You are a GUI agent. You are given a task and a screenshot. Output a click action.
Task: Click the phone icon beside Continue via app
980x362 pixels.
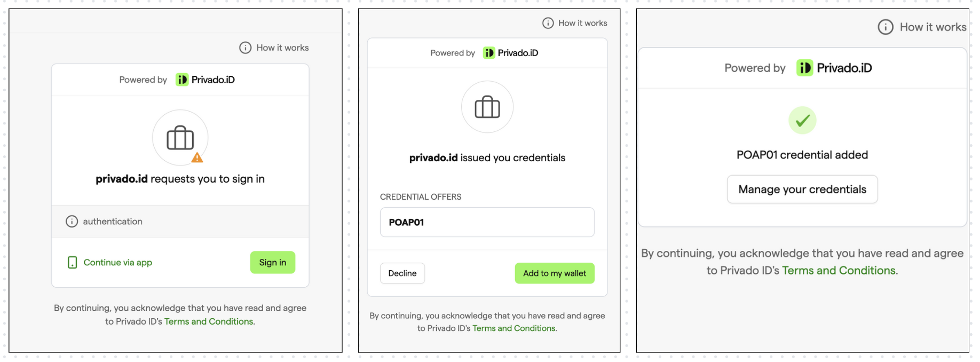coord(73,262)
